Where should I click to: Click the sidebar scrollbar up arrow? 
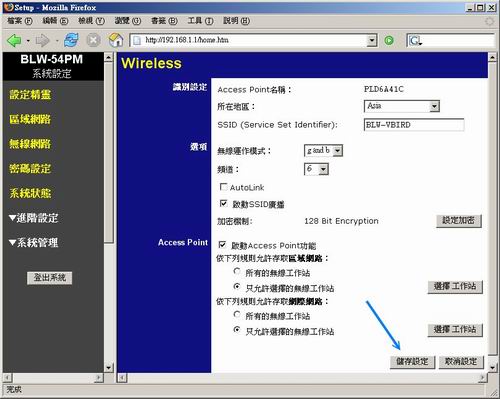(x=109, y=57)
